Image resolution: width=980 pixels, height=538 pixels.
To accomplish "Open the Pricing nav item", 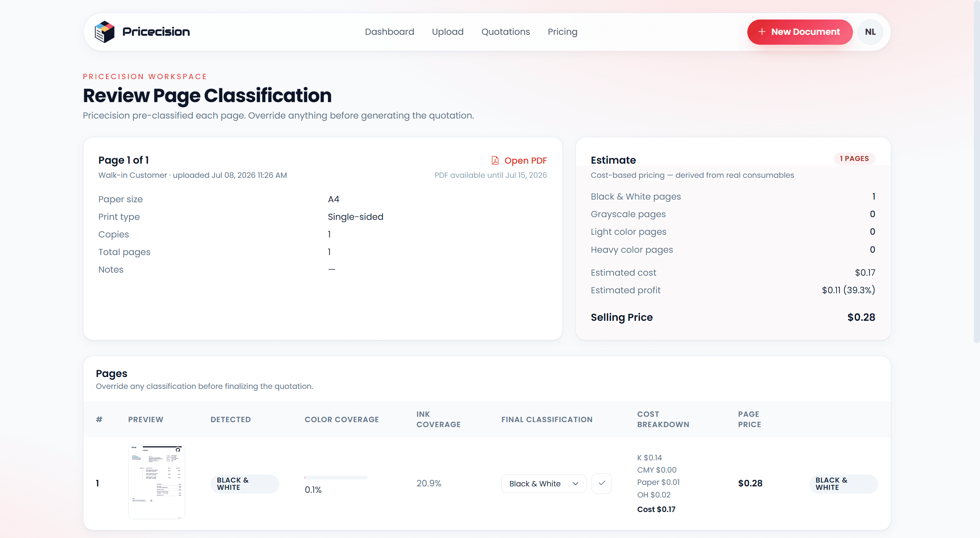I will 562,32.
